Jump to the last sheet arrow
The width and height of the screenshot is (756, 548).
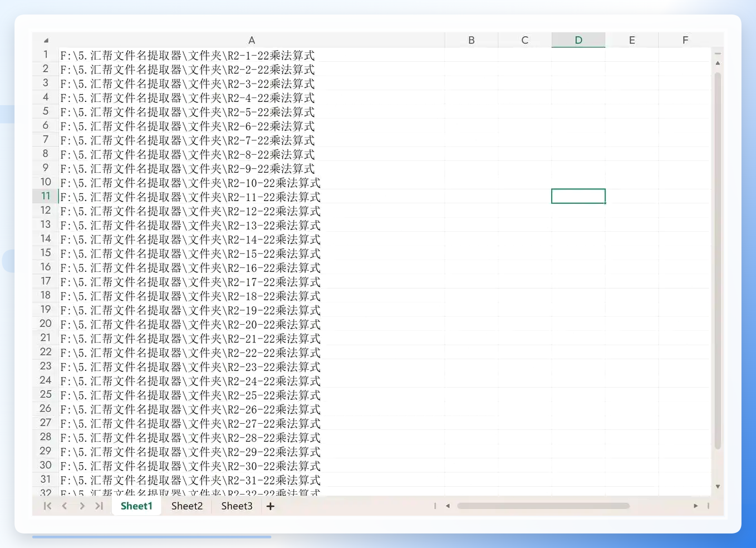[99, 506]
